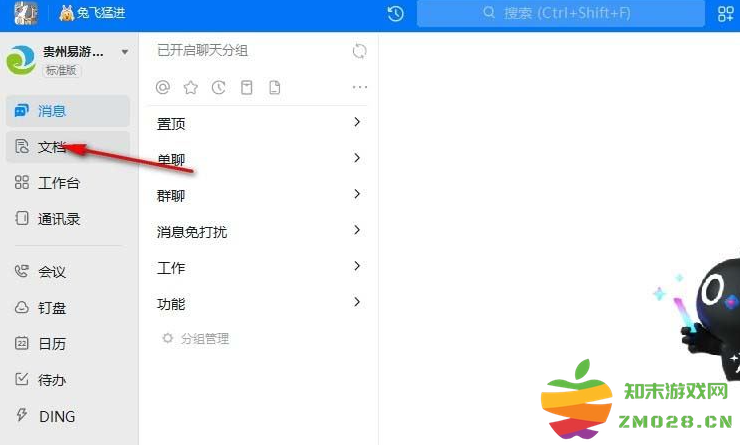Open the 工作台 section

[x=67, y=183]
